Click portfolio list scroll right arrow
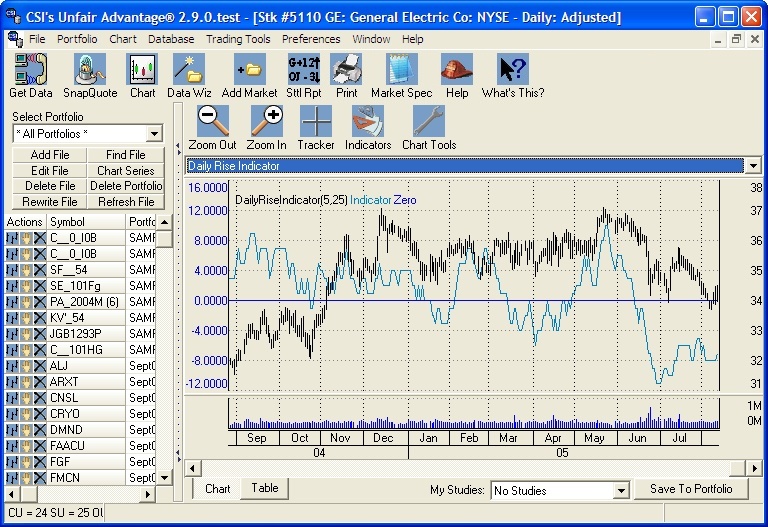Viewport: 768px width, 527px height. [147, 494]
